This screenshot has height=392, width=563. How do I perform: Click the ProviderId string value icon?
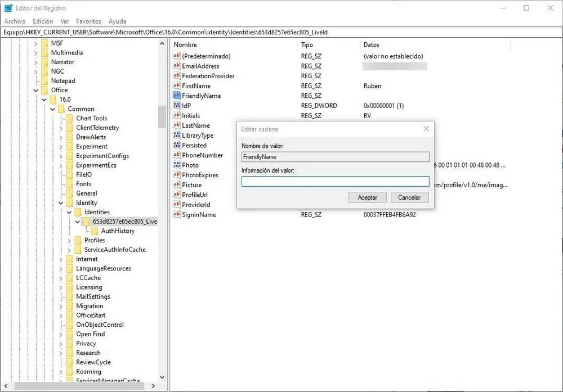[177, 204]
